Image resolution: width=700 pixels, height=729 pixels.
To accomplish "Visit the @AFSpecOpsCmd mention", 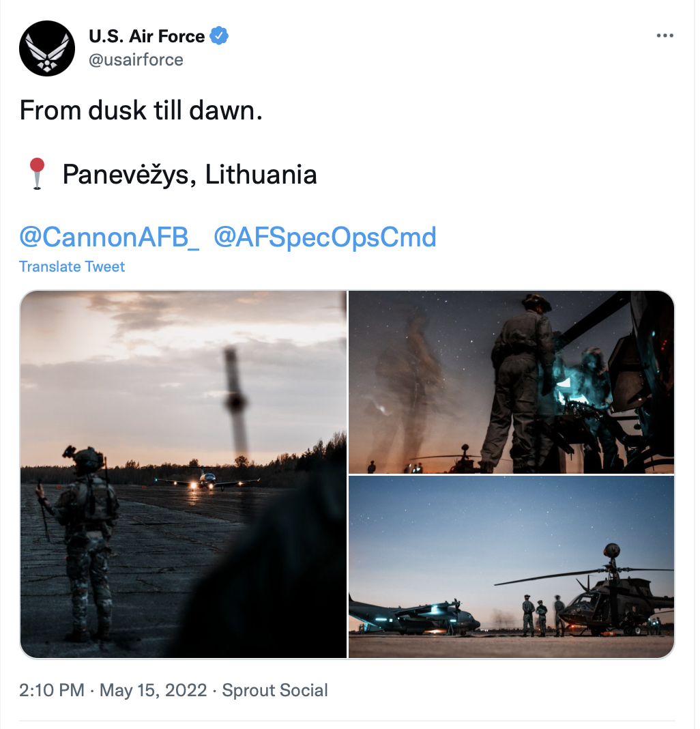I will pos(325,237).
